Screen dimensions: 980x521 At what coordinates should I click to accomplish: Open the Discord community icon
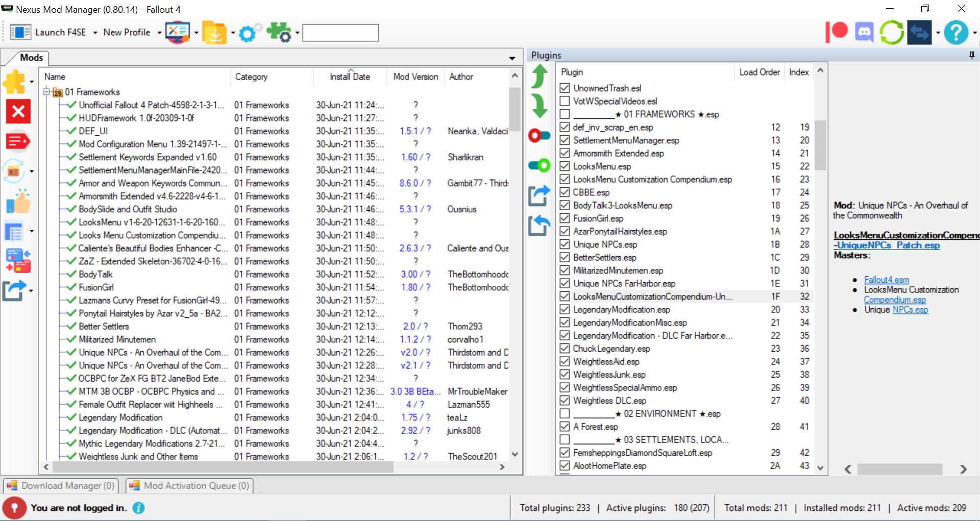click(864, 32)
